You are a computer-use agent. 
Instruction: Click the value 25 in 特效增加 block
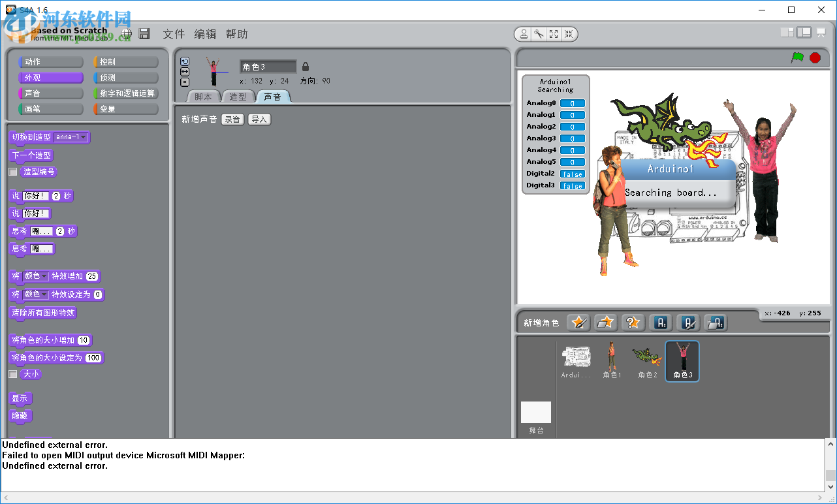(92, 276)
